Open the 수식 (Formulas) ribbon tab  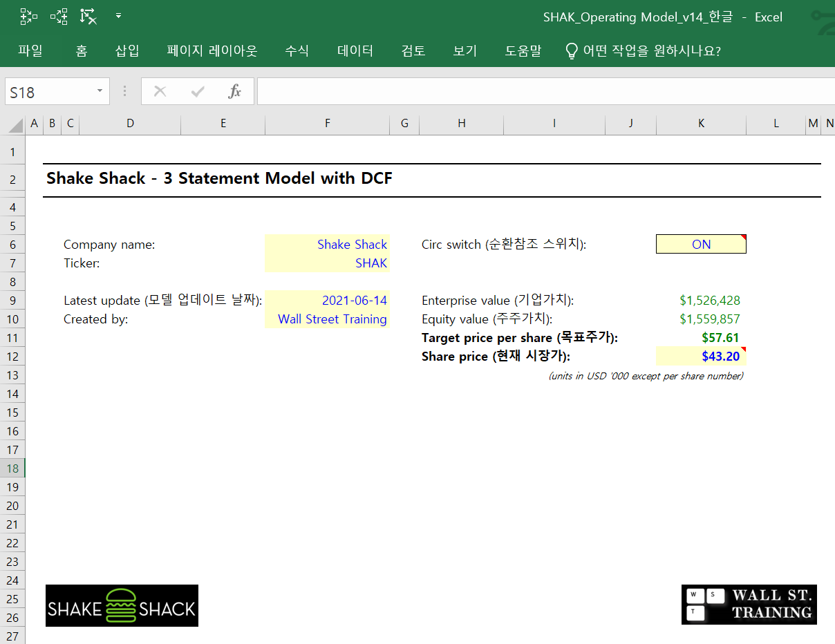(297, 50)
